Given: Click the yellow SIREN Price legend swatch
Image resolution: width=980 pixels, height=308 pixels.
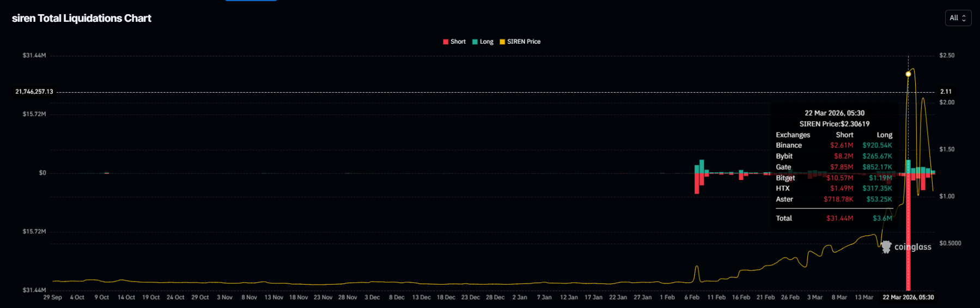Looking at the screenshot, I should pyautogui.click(x=502, y=41).
